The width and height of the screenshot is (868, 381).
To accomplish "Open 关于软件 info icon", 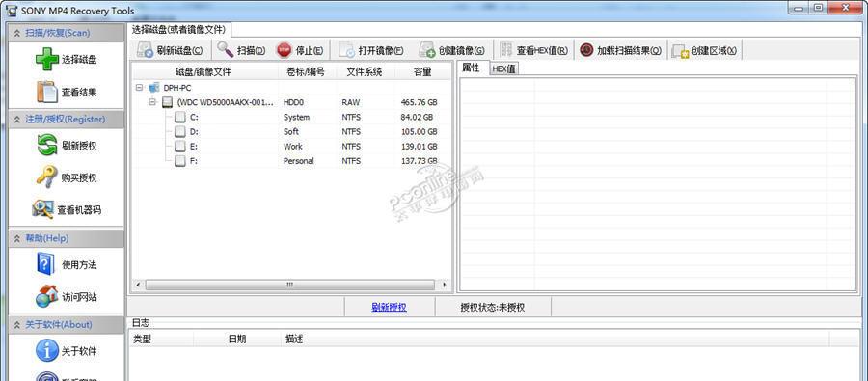I will 47,350.
